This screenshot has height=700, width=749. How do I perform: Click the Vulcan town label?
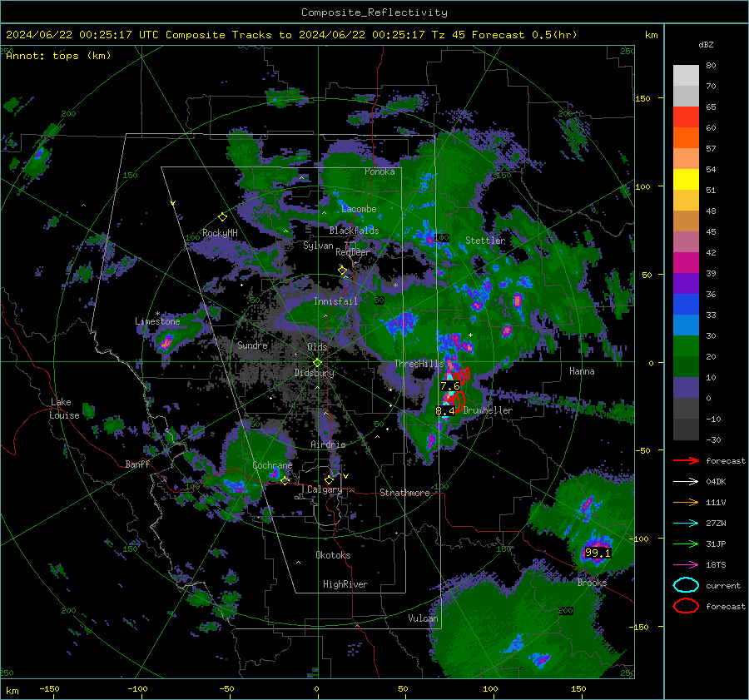[423, 618]
